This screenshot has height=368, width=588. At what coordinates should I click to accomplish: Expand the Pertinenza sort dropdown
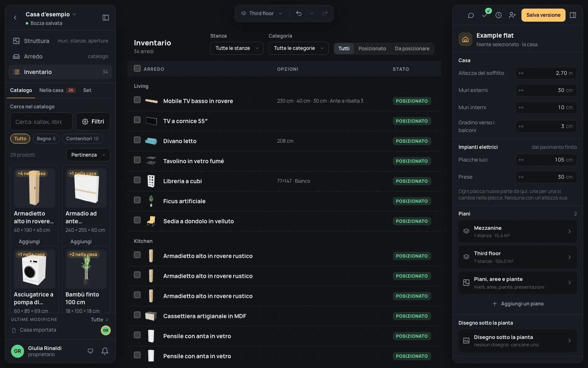click(88, 155)
